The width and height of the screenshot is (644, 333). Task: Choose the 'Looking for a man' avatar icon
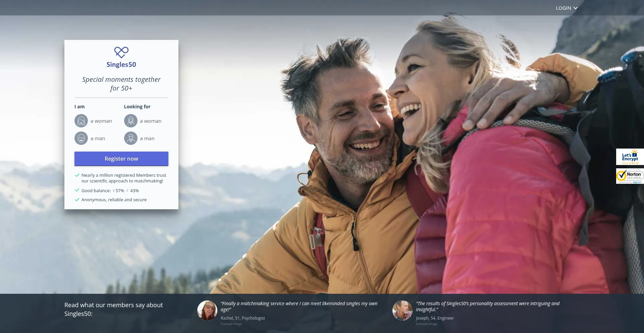(x=131, y=138)
